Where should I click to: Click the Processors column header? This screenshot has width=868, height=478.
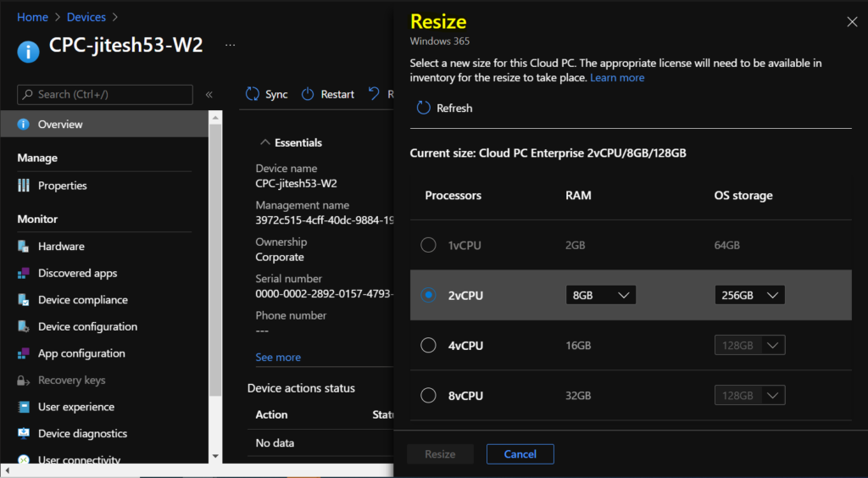[x=453, y=195]
